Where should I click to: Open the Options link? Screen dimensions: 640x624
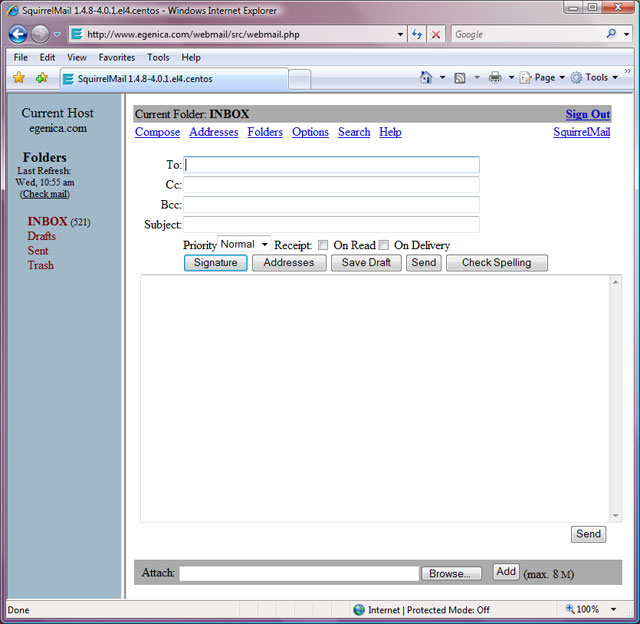click(x=310, y=132)
